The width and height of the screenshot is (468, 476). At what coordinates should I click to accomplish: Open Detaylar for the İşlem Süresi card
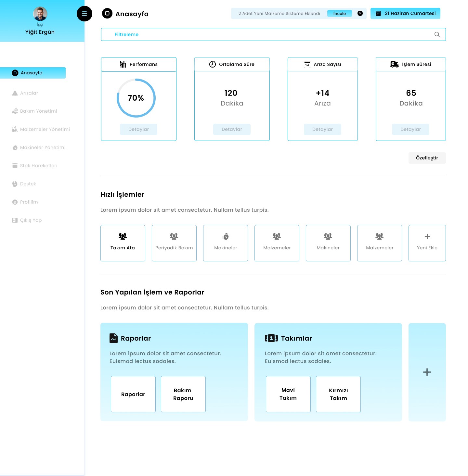(x=410, y=129)
